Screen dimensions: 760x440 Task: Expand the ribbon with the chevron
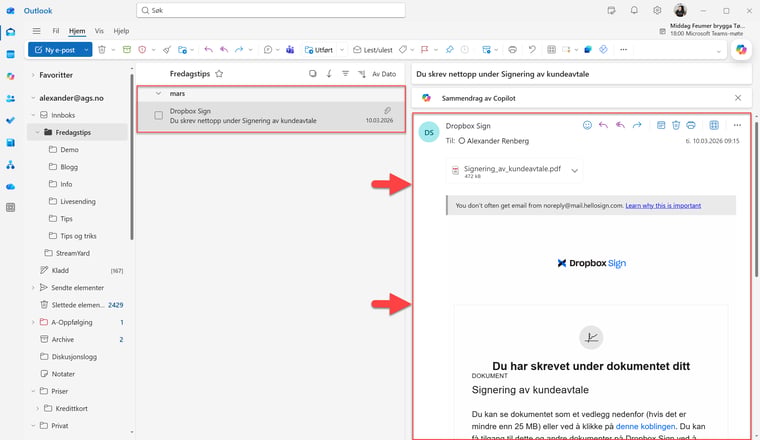point(719,51)
